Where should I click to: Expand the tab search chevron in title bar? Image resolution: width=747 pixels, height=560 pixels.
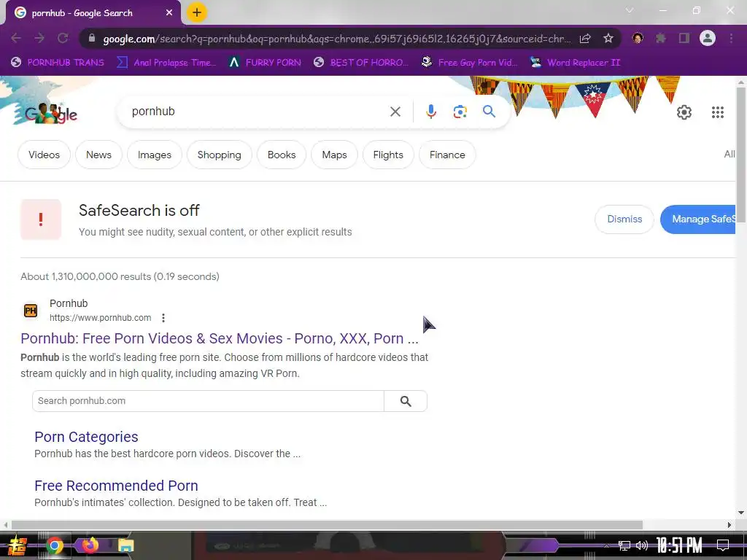pos(630,10)
